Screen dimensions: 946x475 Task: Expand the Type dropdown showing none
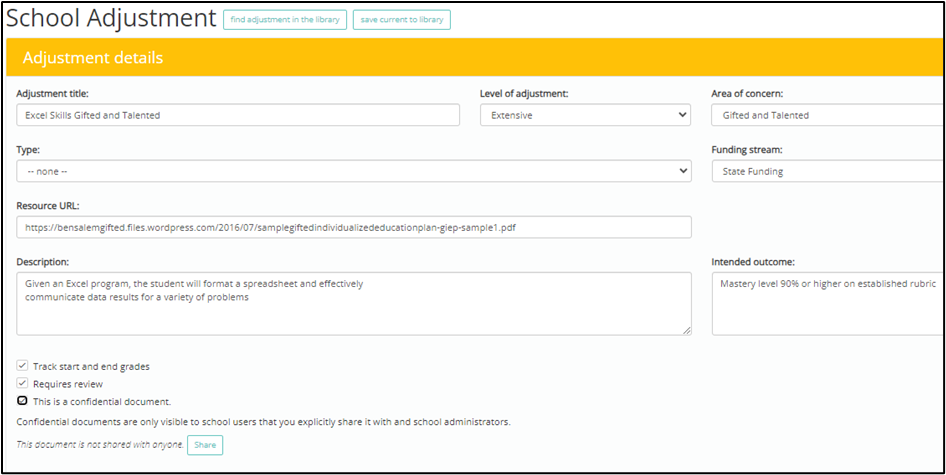click(354, 171)
